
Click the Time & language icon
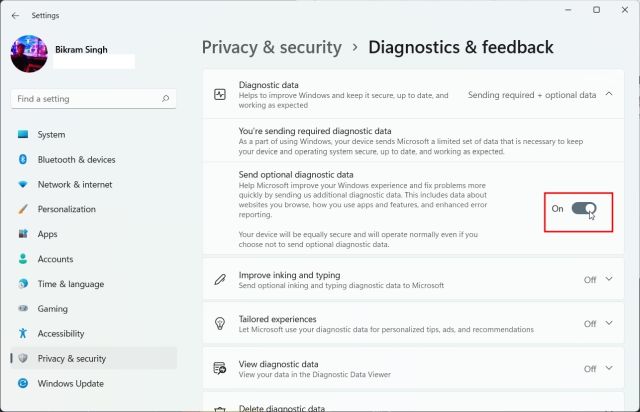pos(22,284)
